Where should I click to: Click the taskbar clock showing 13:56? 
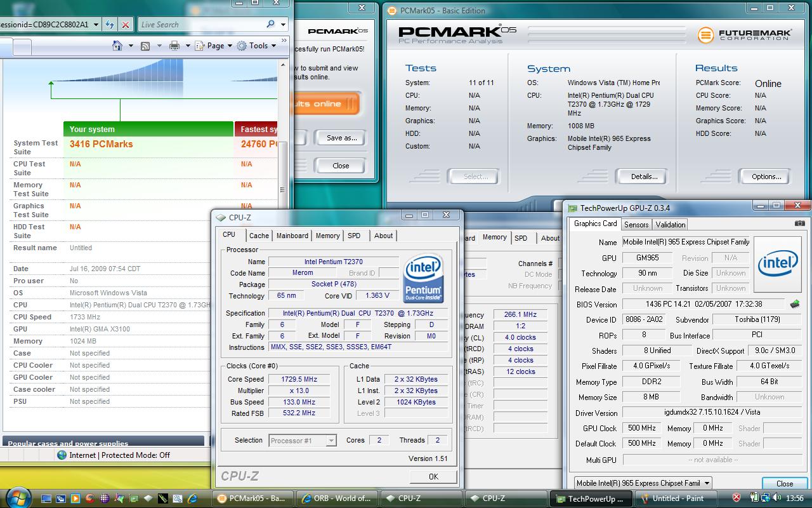pos(794,498)
